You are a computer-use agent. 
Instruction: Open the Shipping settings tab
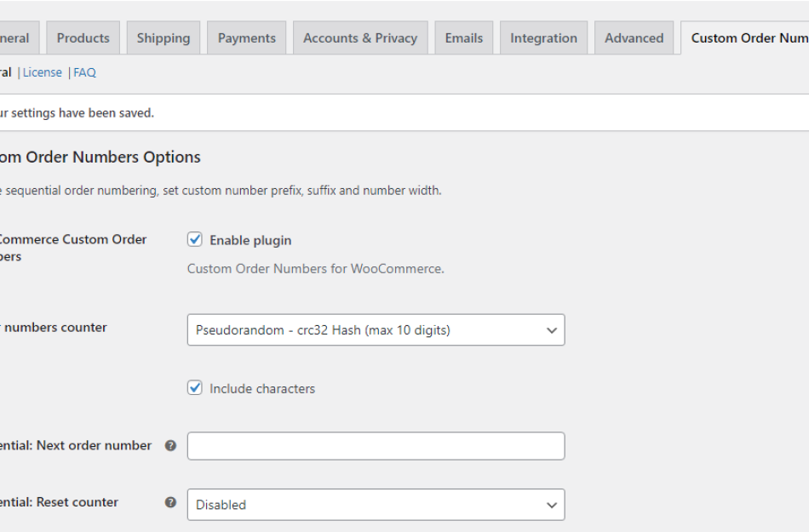pos(163,37)
